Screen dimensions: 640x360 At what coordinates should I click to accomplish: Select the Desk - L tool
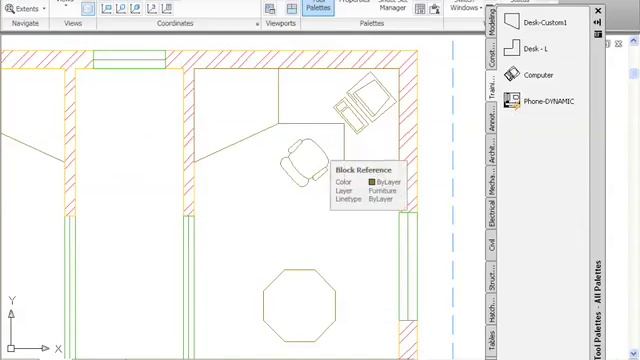tap(526, 49)
